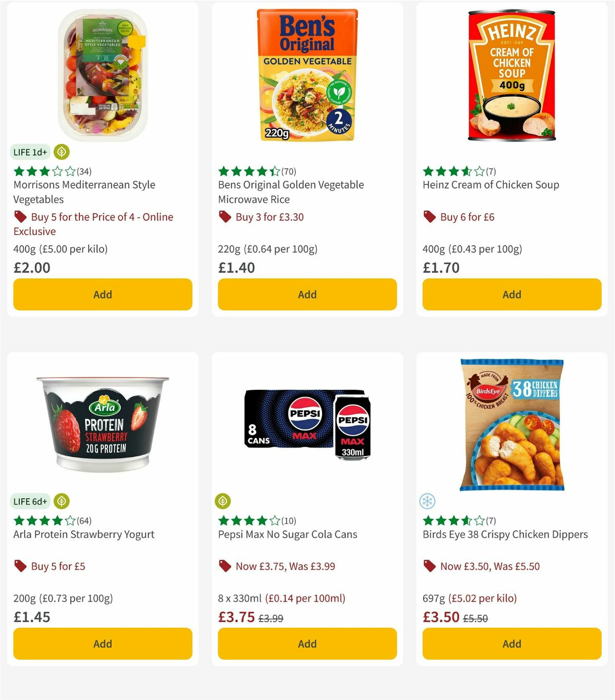Click the star rating for Pepsi Max cans

[x=246, y=521]
